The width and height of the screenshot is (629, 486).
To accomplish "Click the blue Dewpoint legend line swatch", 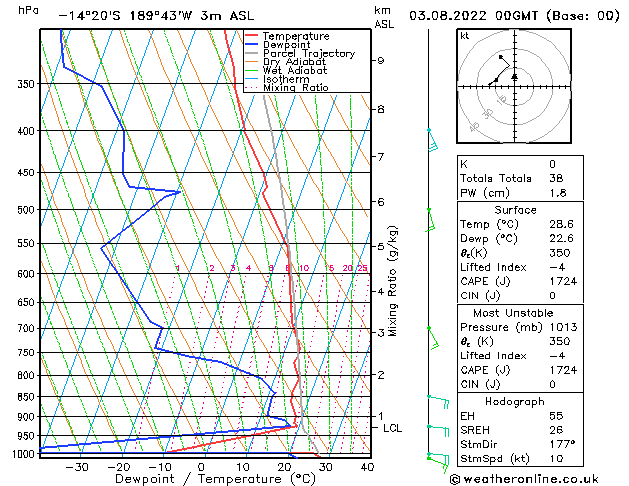I will 252,44.
